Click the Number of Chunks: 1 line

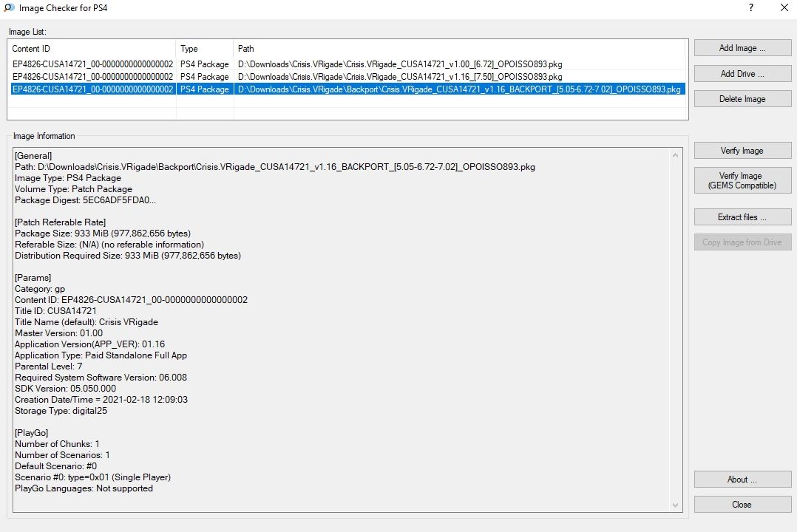coord(58,444)
